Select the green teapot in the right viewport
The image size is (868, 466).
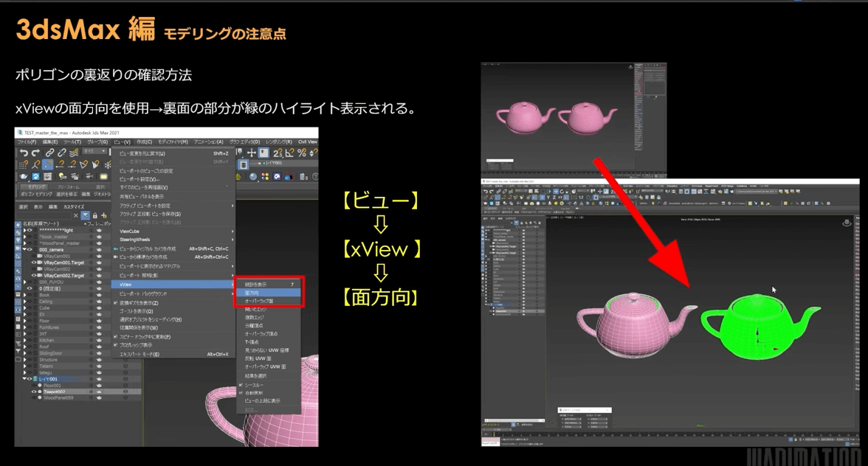759,326
